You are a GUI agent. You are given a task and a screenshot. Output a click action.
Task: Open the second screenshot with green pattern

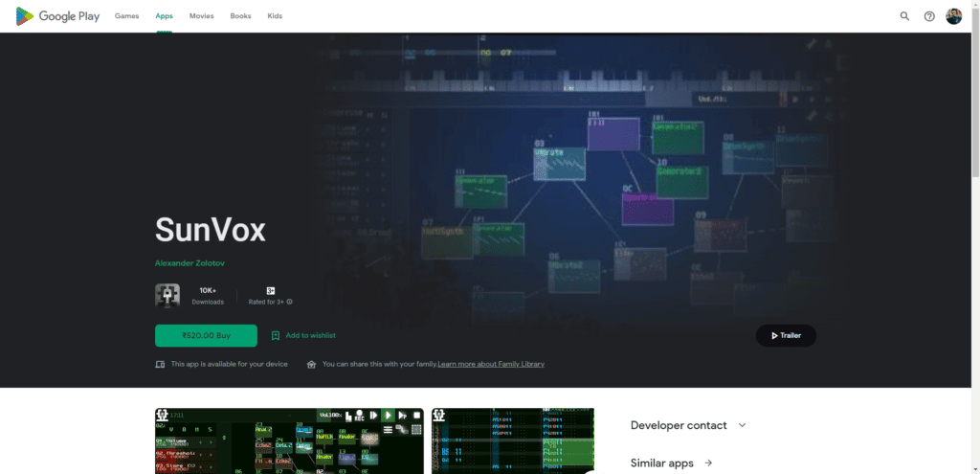[513, 440]
